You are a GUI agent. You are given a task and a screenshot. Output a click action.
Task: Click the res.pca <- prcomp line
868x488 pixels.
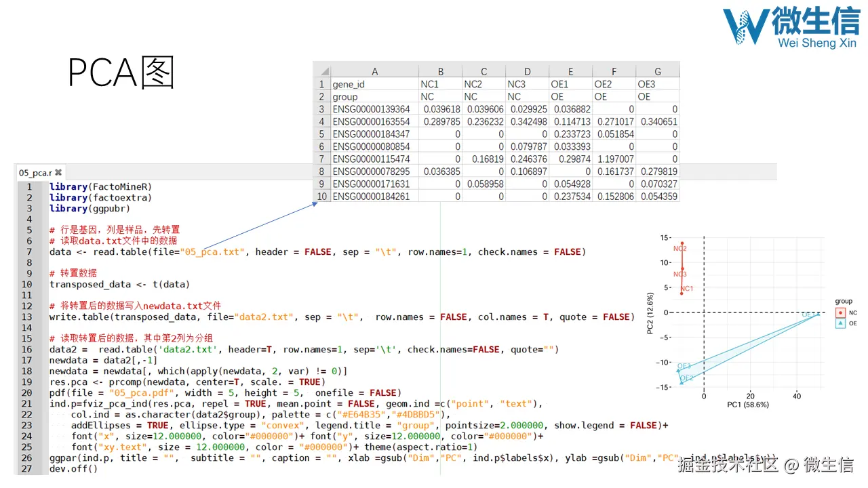point(187,382)
